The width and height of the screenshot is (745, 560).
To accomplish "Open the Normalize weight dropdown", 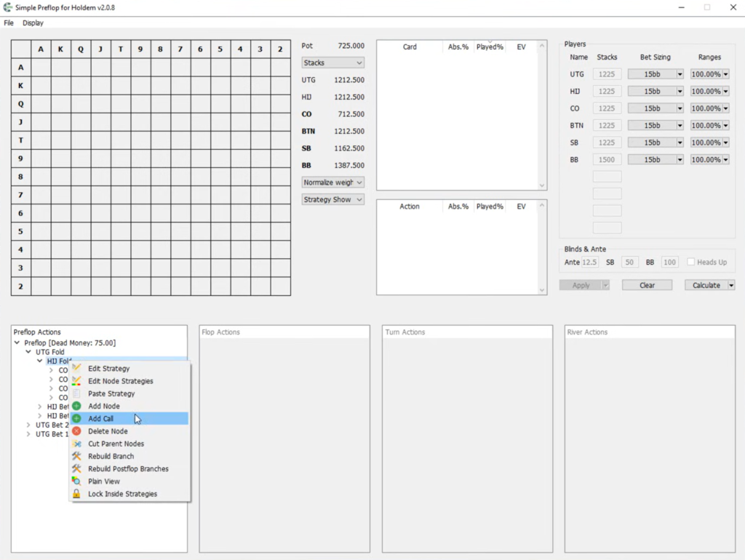I will pyautogui.click(x=332, y=183).
